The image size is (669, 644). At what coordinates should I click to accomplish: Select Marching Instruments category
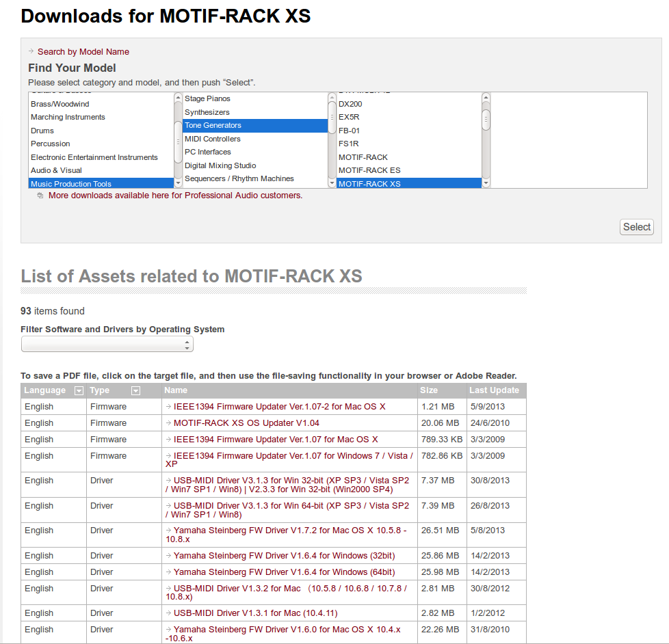pos(101,117)
